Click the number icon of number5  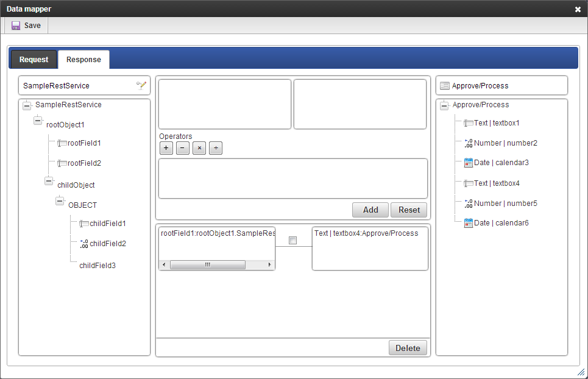click(x=469, y=204)
